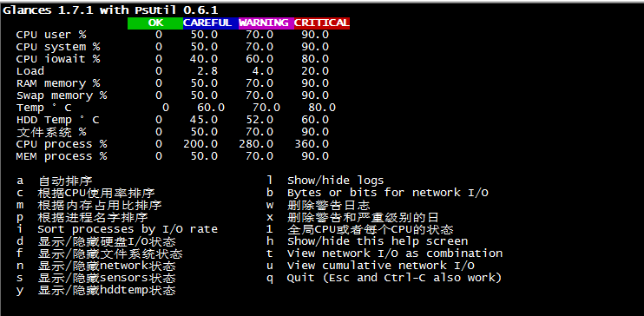Click the '根据进程名字排序' help entry
The image size is (644, 316).
coord(93,217)
